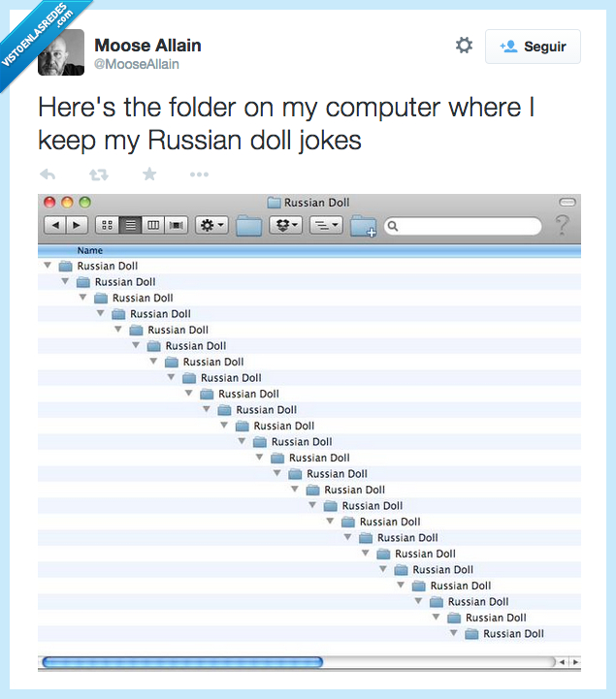Open the gear settings icon beside Seguir
This screenshot has width=616, height=699.
(x=464, y=46)
